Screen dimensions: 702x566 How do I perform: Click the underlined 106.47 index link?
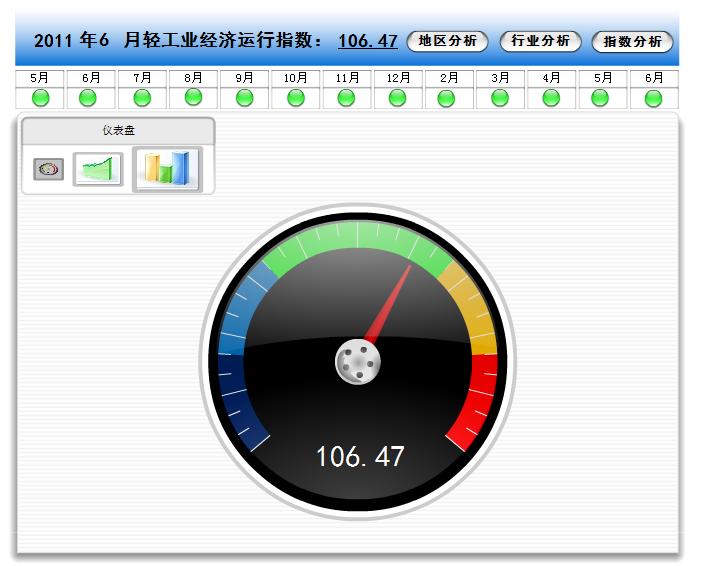coord(368,41)
